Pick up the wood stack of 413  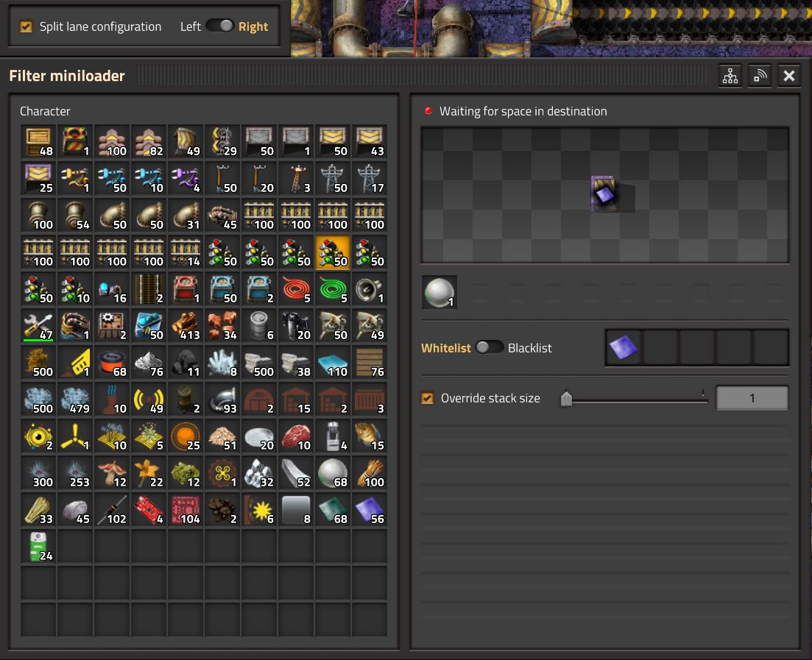point(186,326)
